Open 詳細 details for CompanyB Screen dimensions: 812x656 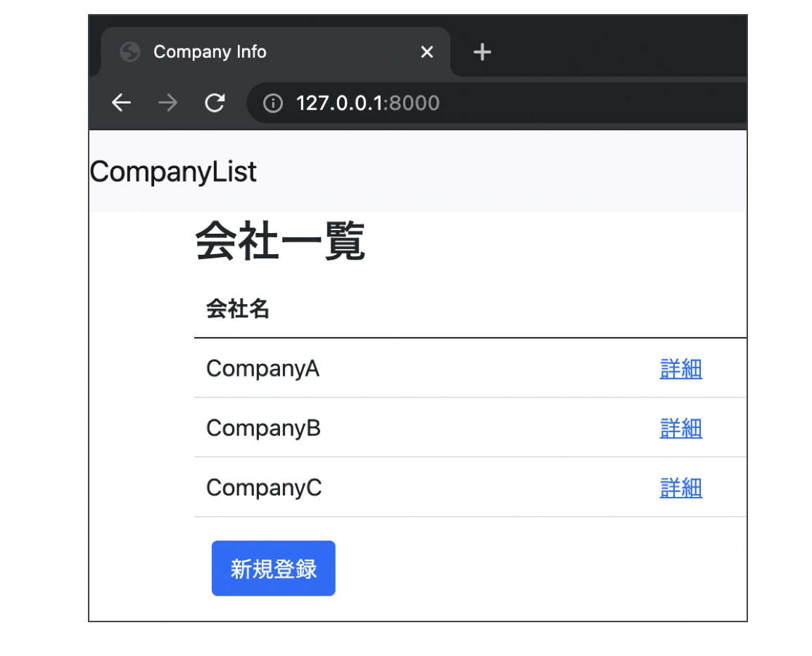(x=680, y=428)
